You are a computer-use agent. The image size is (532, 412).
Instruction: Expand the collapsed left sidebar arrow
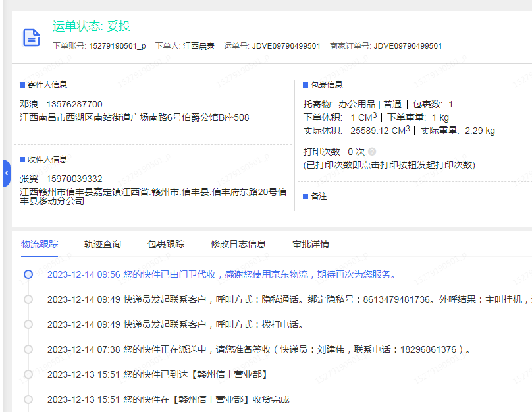tap(7, 173)
